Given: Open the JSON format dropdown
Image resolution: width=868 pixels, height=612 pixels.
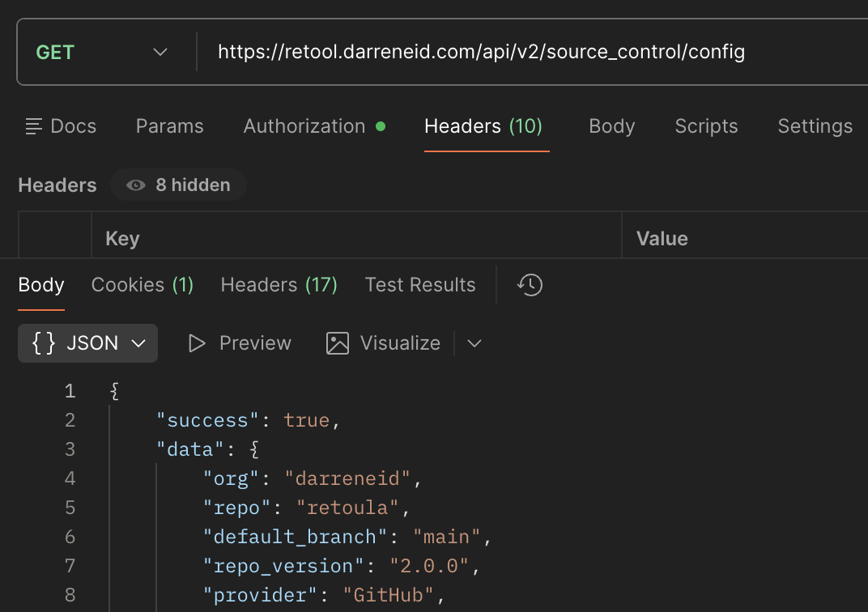Looking at the screenshot, I should (87, 343).
